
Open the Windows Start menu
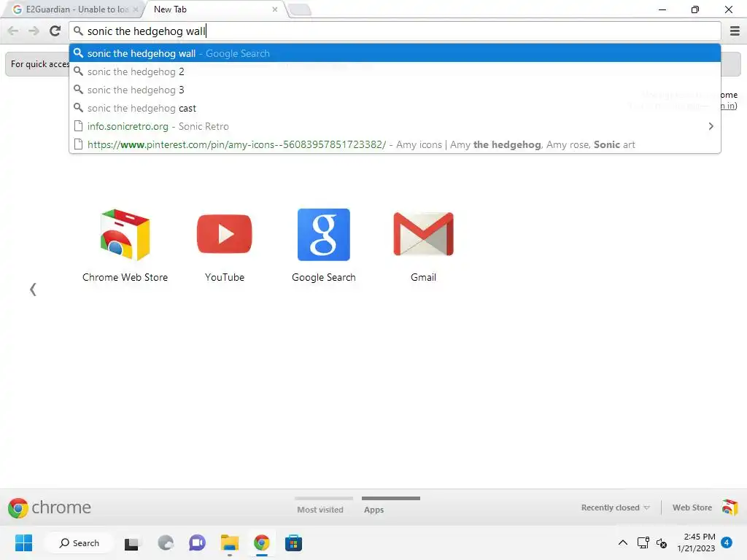[x=23, y=542]
